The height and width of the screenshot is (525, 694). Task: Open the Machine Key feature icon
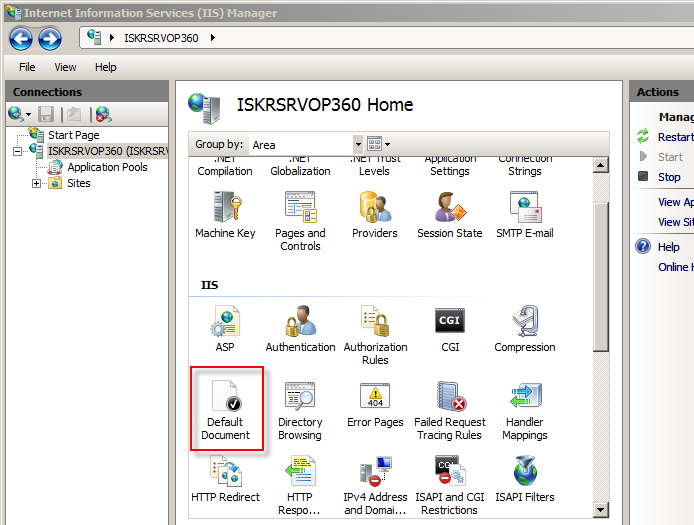[226, 215]
